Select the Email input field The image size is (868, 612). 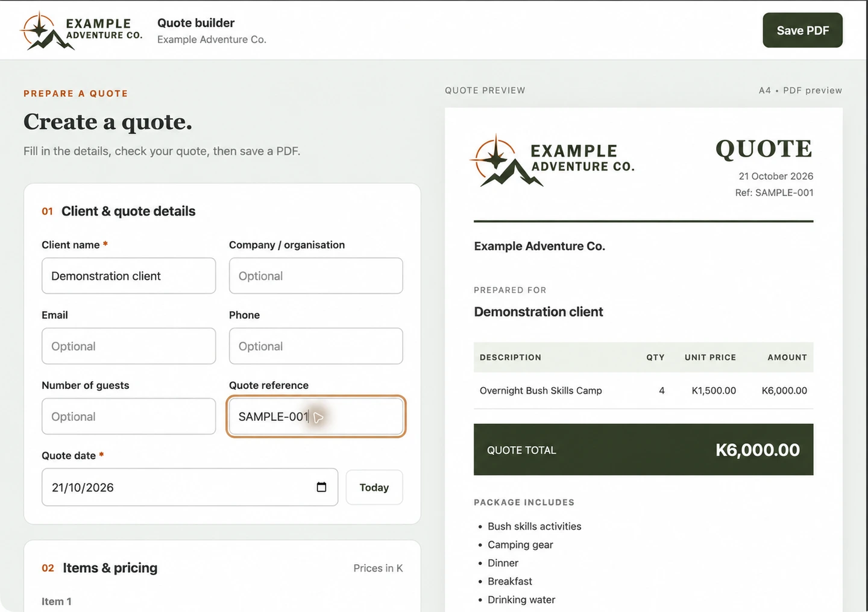tap(128, 346)
